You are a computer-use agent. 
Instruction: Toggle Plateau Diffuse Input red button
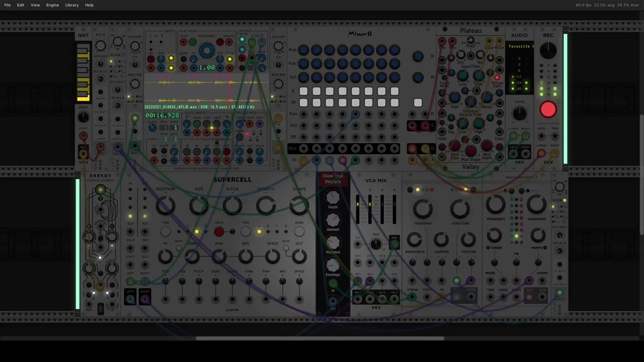pos(497,77)
